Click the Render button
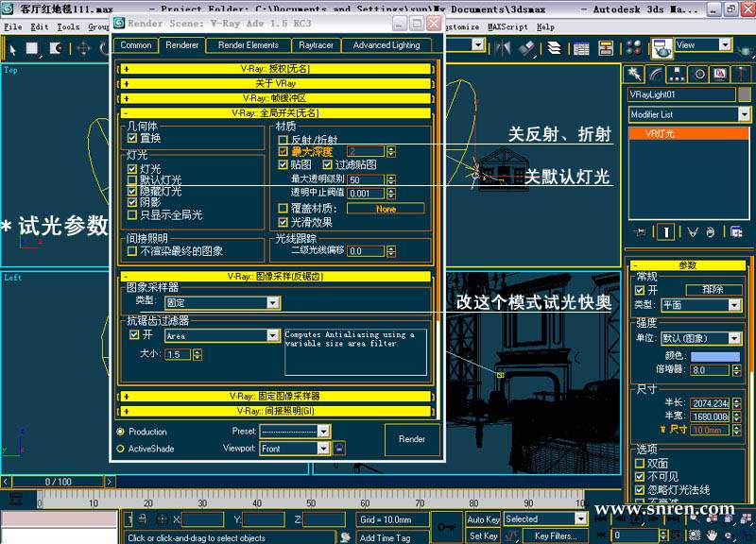Screen dimensions: 756x544 pyautogui.click(x=412, y=439)
